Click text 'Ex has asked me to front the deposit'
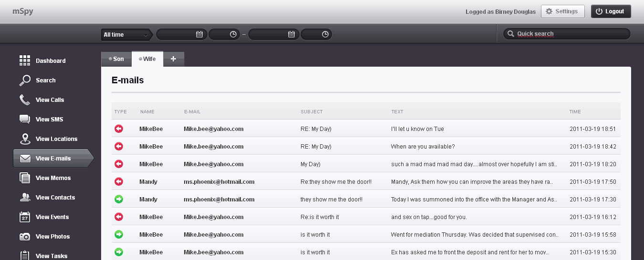The width and height of the screenshot is (644, 260). (x=469, y=252)
